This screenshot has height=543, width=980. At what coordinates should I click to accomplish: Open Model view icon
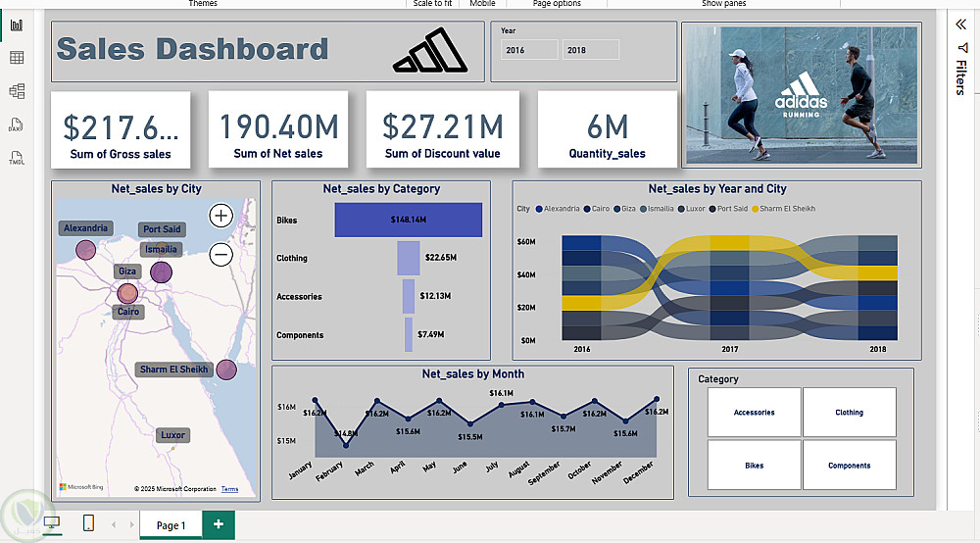(x=17, y=91)
